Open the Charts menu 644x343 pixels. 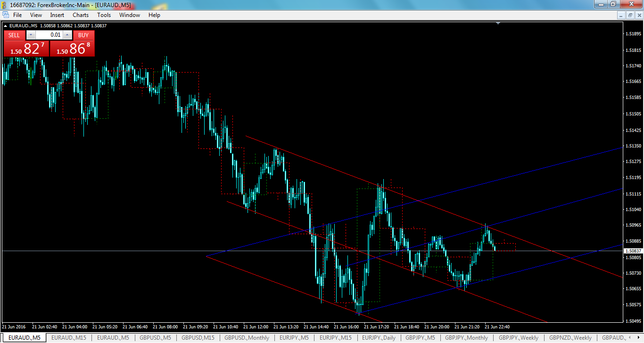point(80,15)
